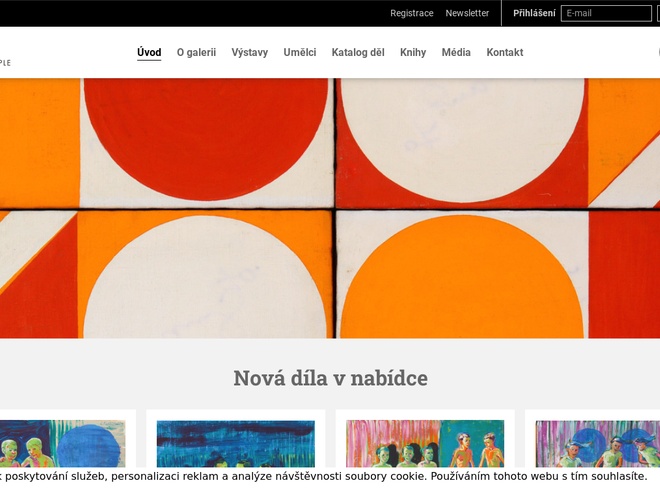Open the Úvod menu item
This screenshot has width=660, height=500.
tap(149, 53)
